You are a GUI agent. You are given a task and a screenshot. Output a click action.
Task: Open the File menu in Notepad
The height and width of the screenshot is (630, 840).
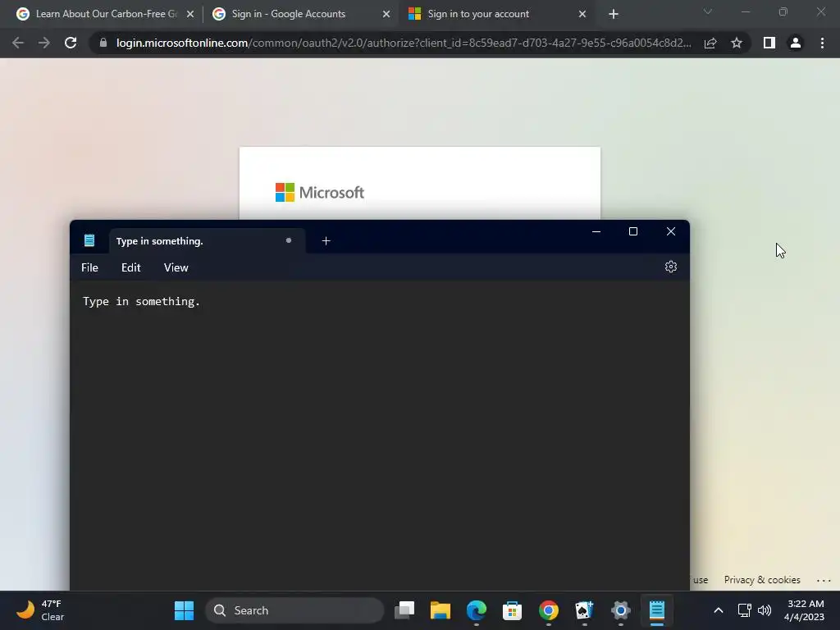(89, 267)
